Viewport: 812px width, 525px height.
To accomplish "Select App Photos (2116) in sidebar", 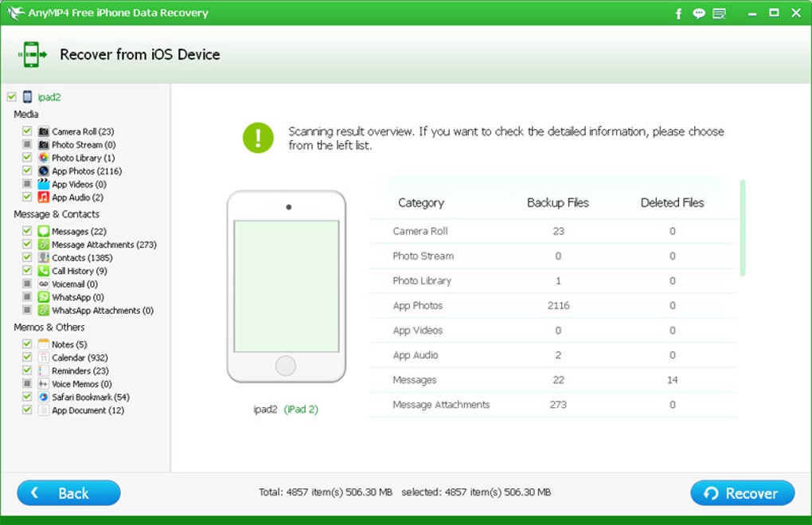I will click(87, 171).
